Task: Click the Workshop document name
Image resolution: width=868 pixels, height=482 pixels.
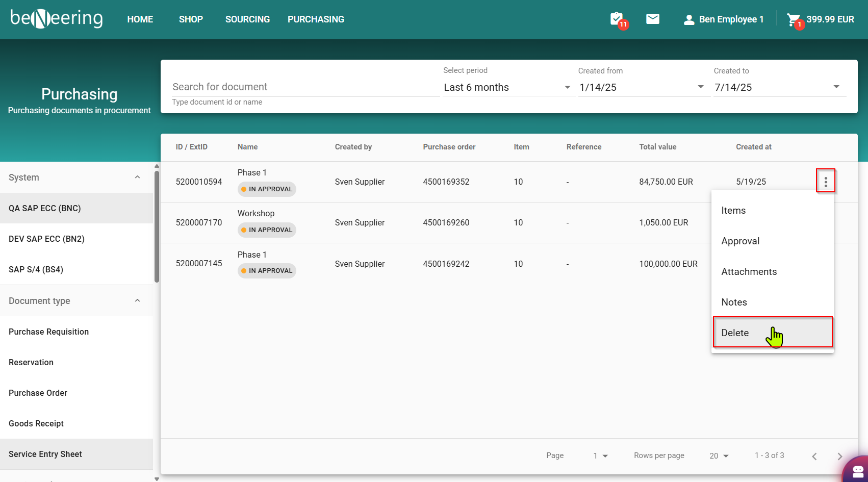Action: 256,213
